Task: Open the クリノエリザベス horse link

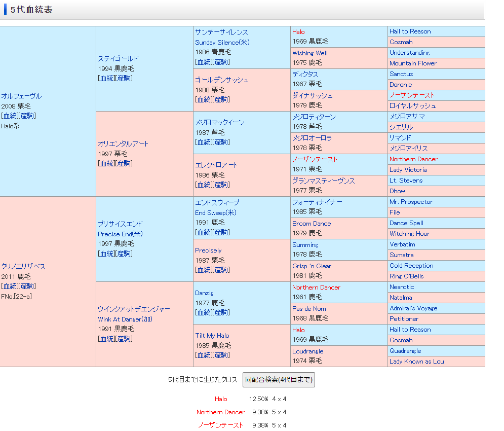Action: tap(23, 267)
